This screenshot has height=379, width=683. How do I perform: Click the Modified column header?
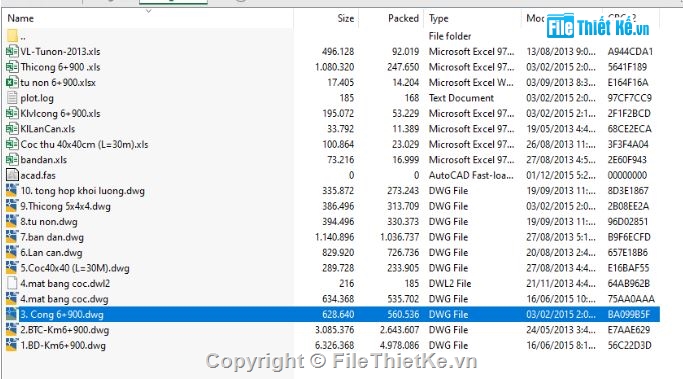535,18
